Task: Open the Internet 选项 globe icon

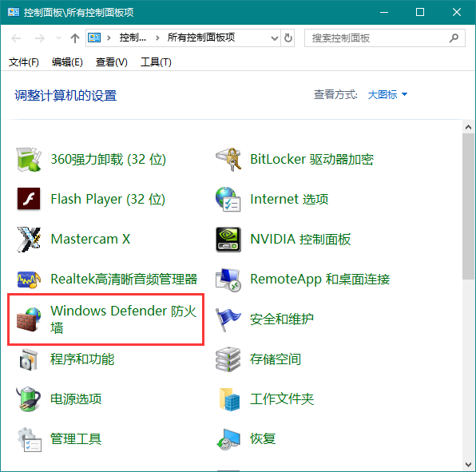Action: click(x=228, y=199)
